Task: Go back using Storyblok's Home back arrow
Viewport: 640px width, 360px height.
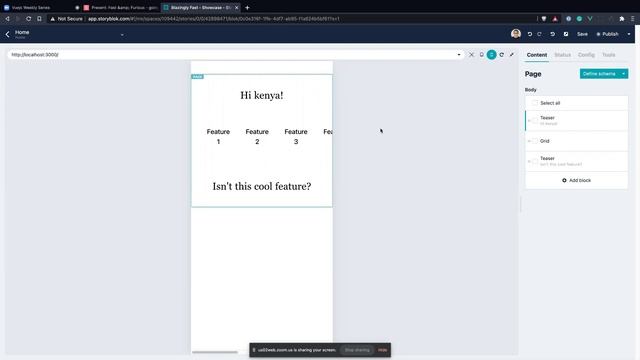Action: tap(7, 35)
